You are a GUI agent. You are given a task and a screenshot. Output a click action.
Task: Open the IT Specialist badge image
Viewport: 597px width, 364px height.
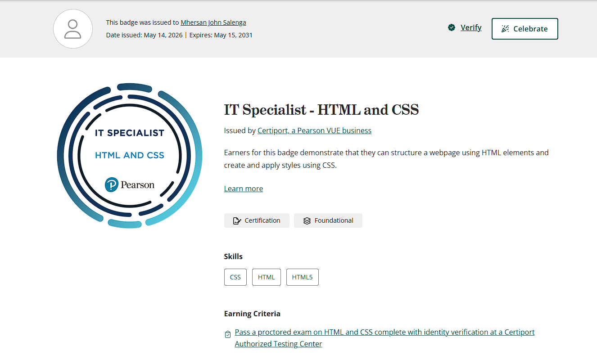pyautogui.click(x=130, y=156)
